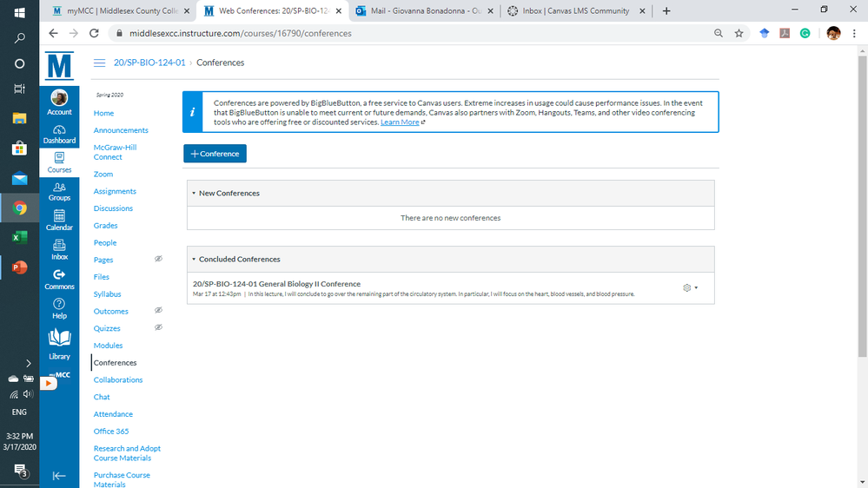Open the Library icon

59,343
